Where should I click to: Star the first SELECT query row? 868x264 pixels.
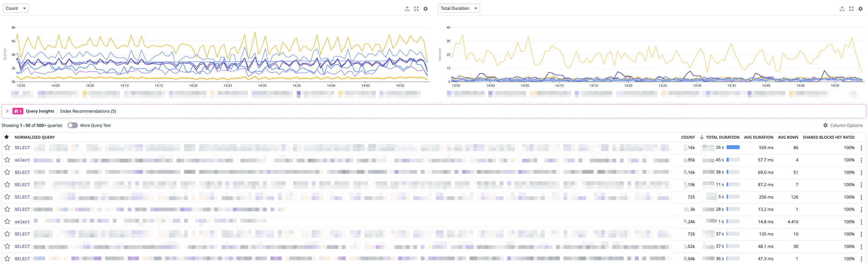pos(7,148)
